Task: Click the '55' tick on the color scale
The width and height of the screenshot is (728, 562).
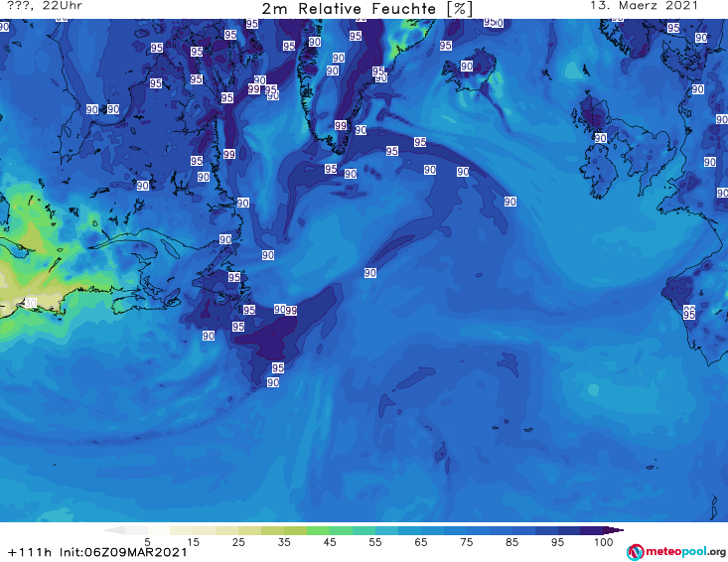Action: pos(374,542)
